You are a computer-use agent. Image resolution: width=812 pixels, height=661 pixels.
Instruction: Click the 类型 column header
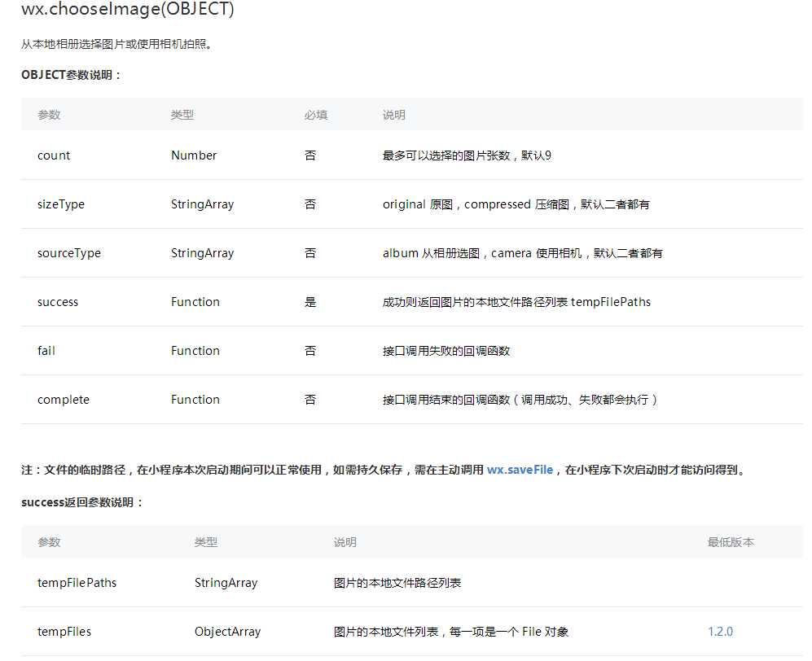(x=182, y=114)
